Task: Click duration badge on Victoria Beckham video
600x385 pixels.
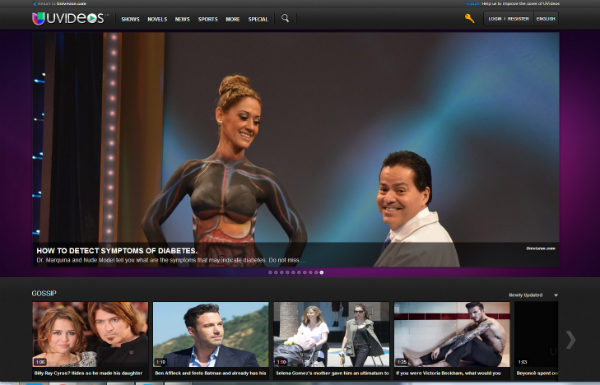Action: pos(401,362)
